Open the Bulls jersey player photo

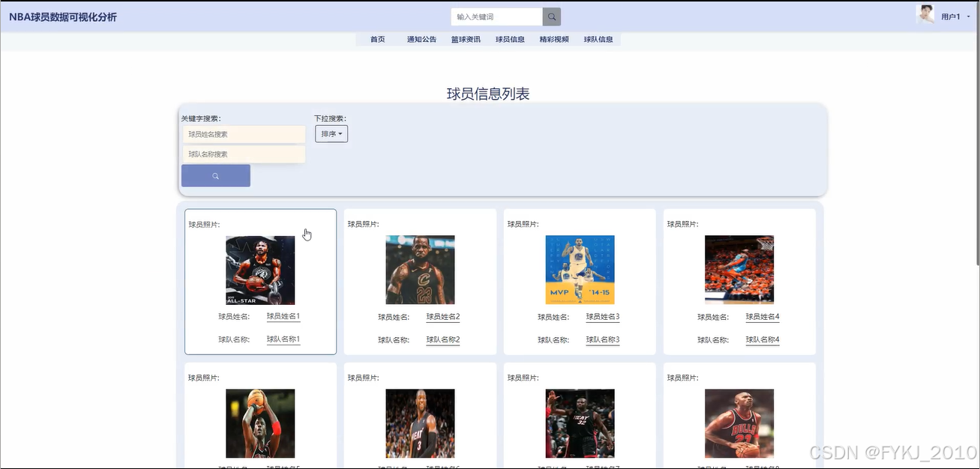(739, 423)
